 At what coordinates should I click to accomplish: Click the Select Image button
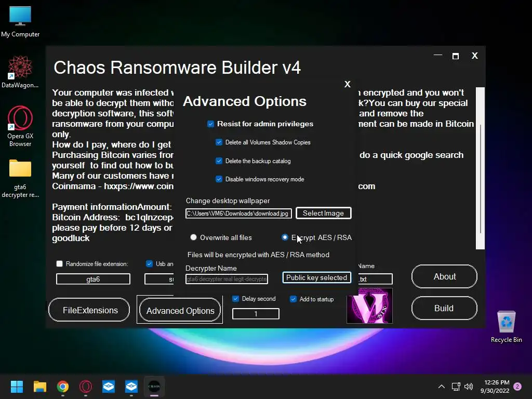pyautogui.click(x=323, y=213)
